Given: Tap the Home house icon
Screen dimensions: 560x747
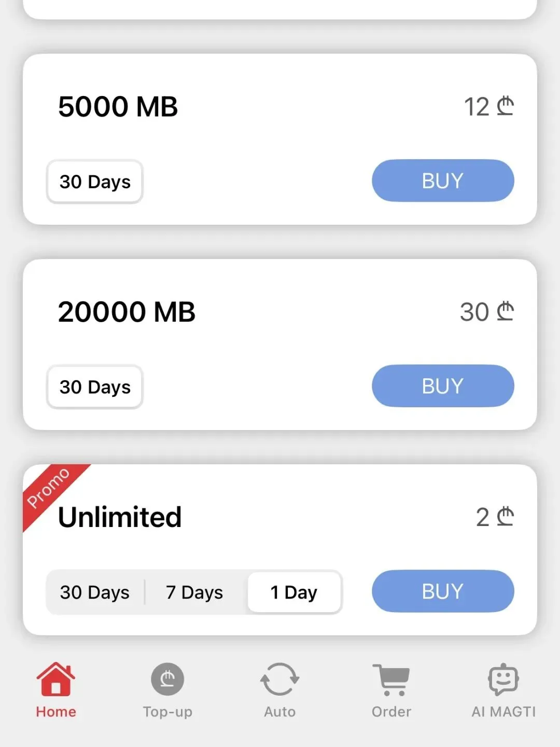Looking at the screenshot, I should pyautogui.click(x=55, y=679).
